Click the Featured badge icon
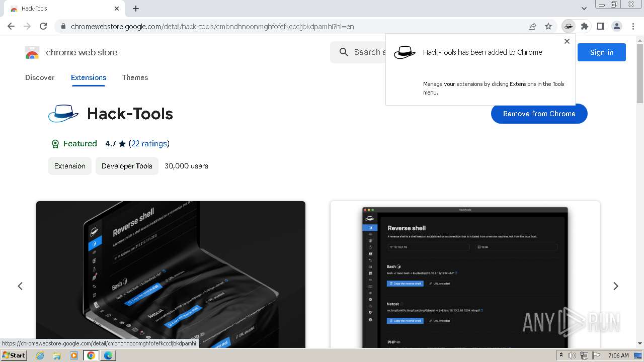This screenshot has height=362, width=644. 55,144
